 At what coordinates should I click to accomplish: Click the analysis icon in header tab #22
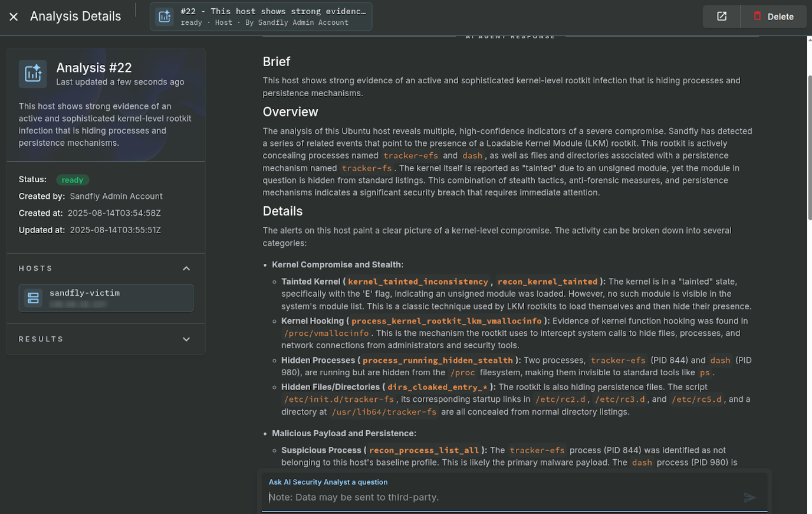(x=165, y=17)
